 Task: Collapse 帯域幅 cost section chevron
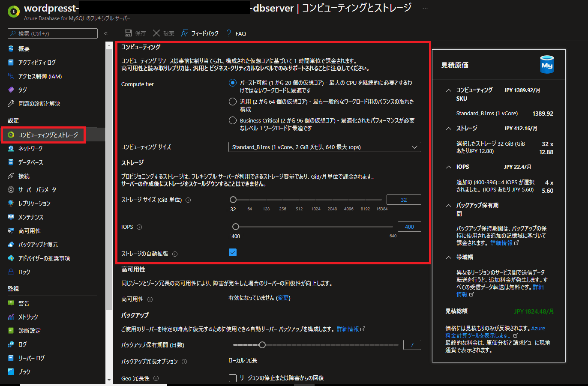(x=449, y=257)
